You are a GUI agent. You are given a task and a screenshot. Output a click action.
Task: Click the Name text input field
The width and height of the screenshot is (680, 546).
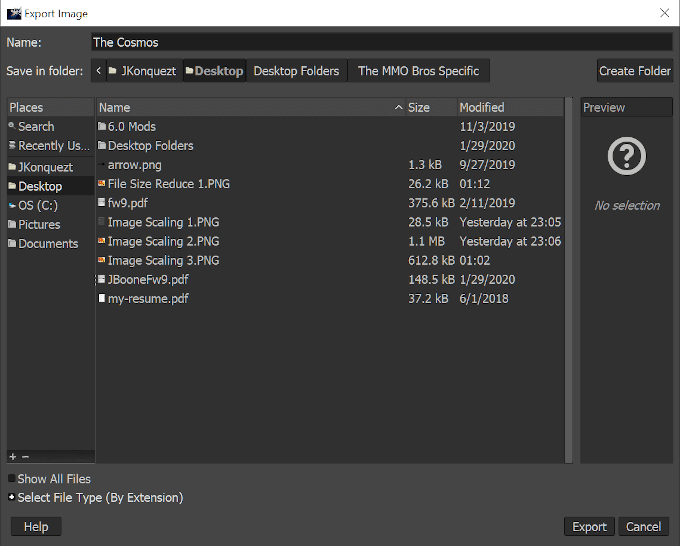point(380,42)
